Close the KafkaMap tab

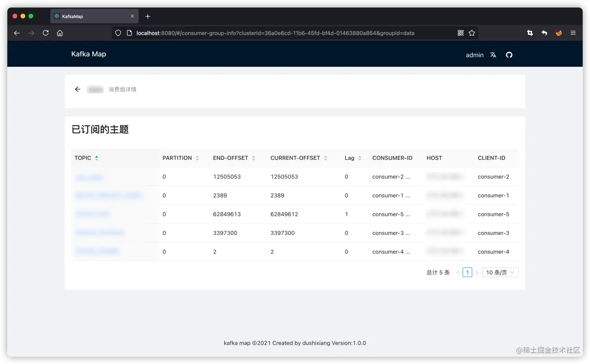[132, 16]
